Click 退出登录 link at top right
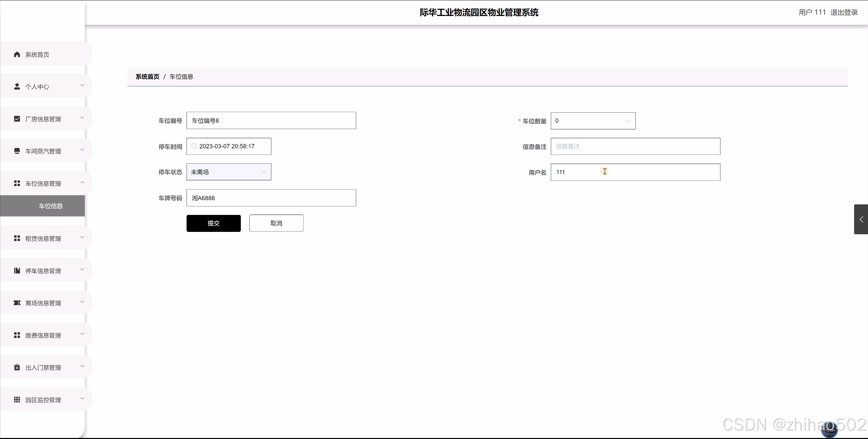This screenshot has width=868, height=439. point(844,13)
